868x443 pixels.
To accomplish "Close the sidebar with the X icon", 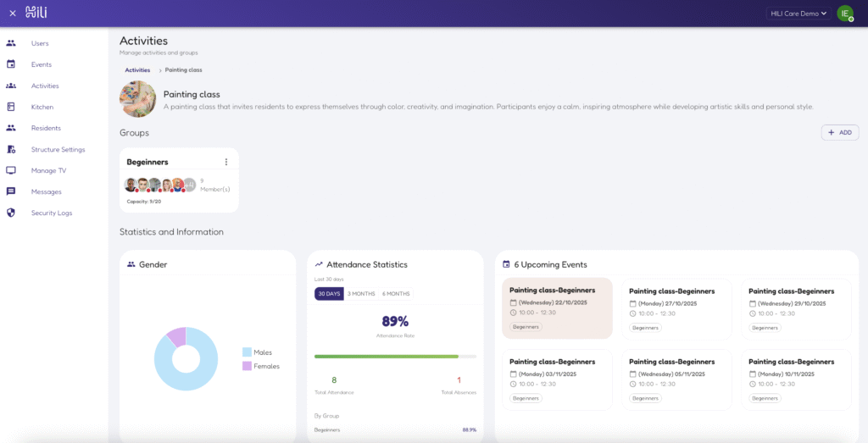I will click(13, 13).
